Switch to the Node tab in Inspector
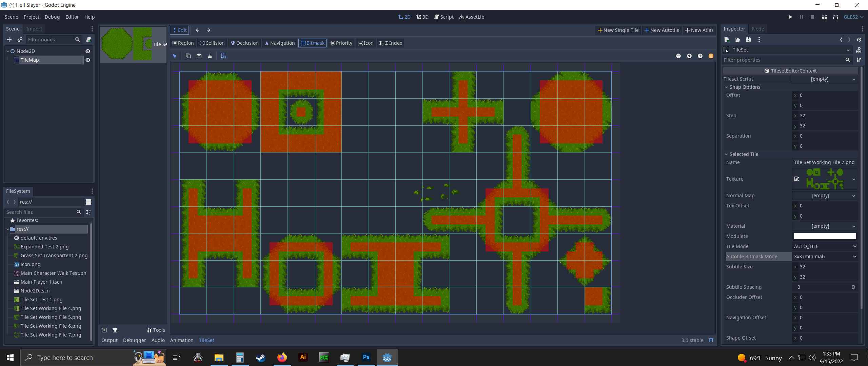 coord(758,29)
